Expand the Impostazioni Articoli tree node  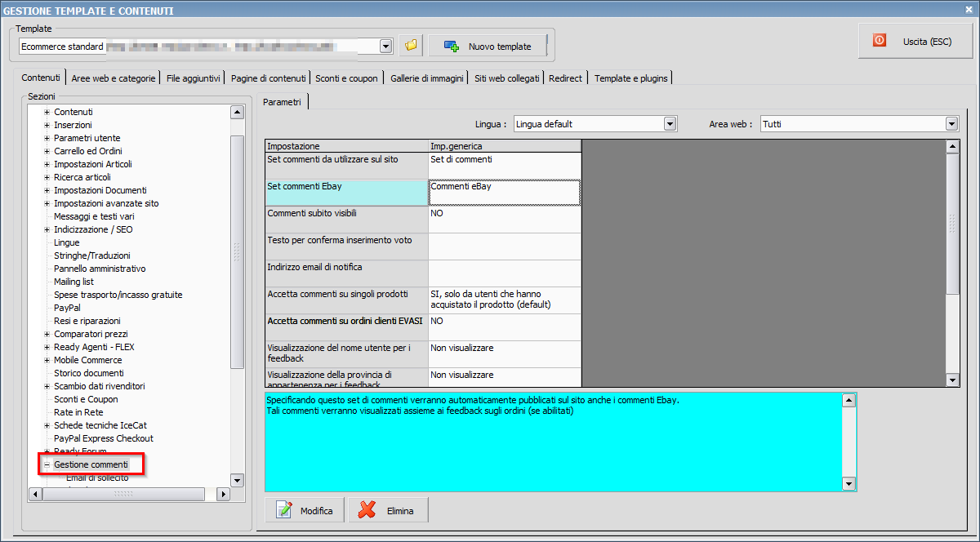[47, 164]
